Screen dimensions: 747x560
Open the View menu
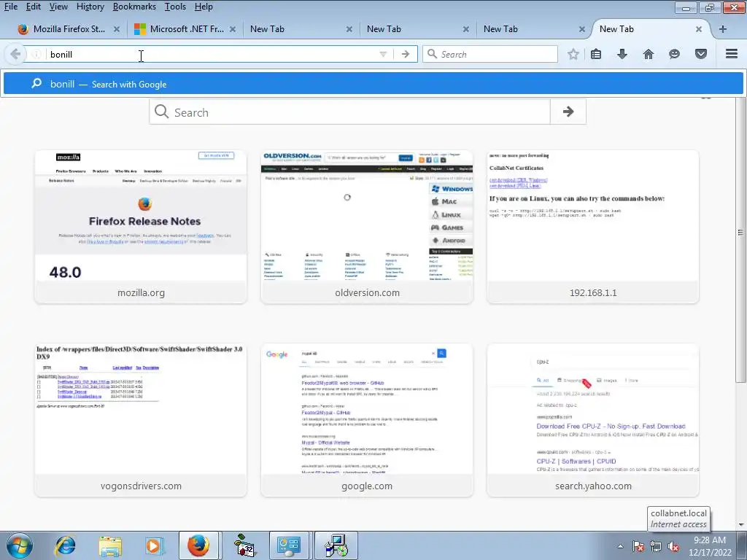[x=58, y=7]
